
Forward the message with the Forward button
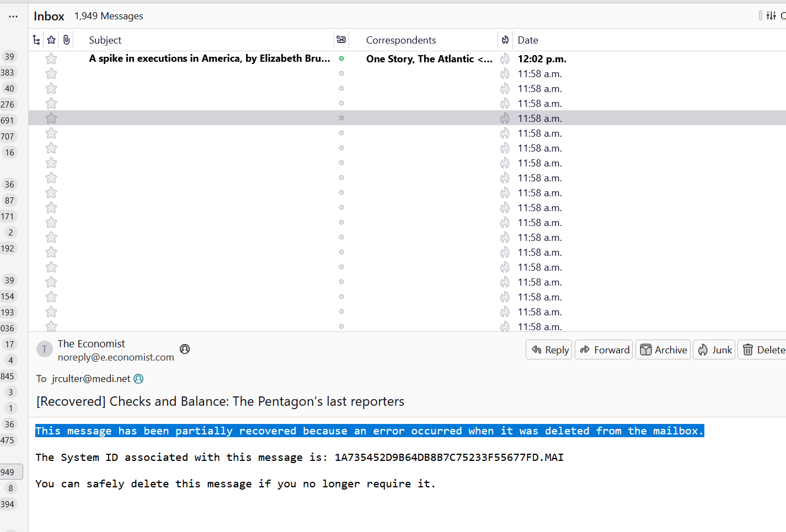(604, 350)
